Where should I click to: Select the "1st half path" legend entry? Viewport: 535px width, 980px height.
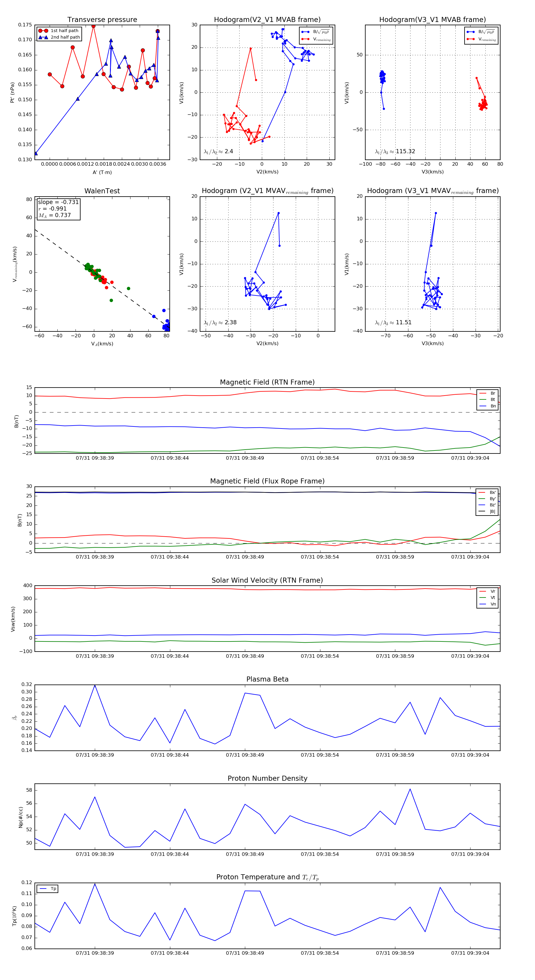59,30
